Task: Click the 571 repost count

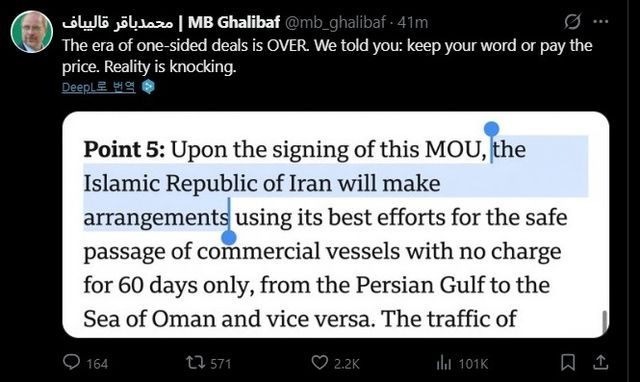Action: point(221,363)
